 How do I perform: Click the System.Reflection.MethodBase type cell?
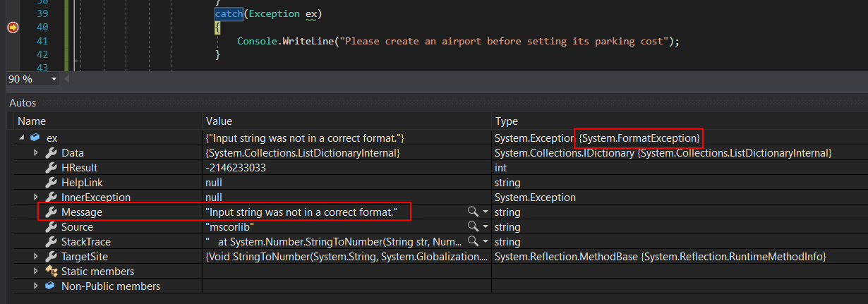pos(661,257)
